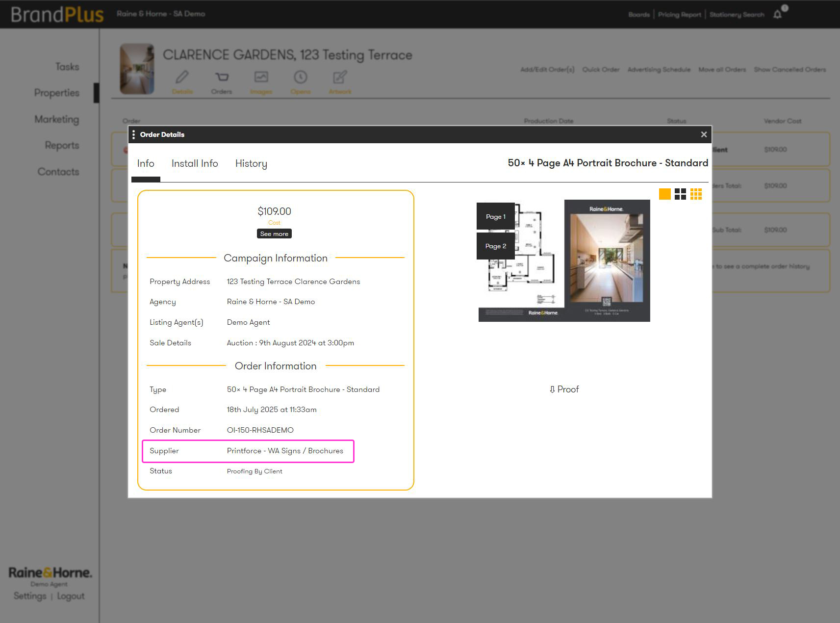Image resolution: width=840 pixels, height=623 pixels.
Task: Click the See more cost button
Action: (x=274, y=234)
